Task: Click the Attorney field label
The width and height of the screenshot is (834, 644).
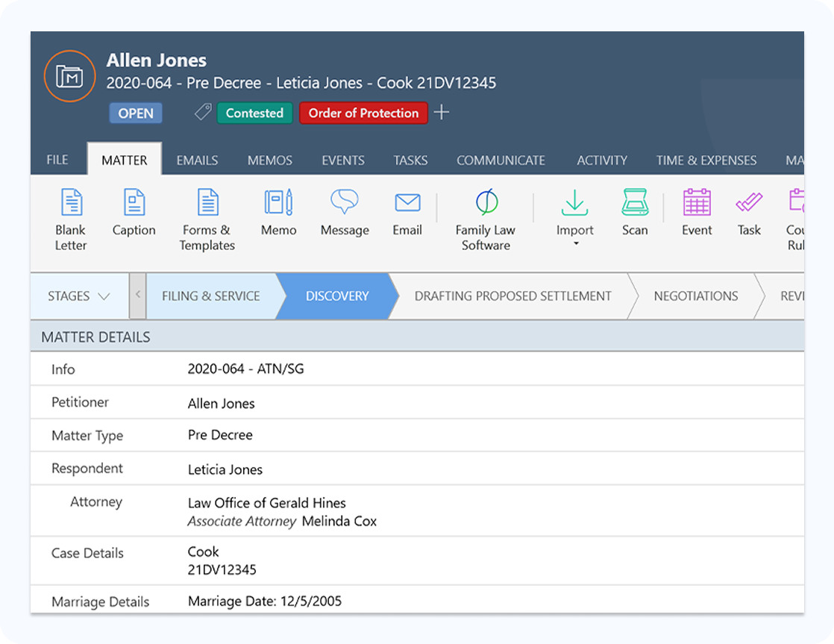Action: 96,502
